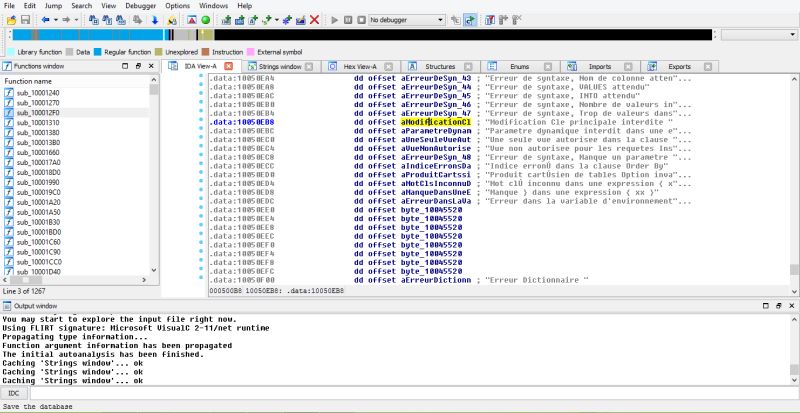This screenshot has width=800, height=413.
Task: Click the Functions list horizontal scrollbar
Action: (75, 280)
